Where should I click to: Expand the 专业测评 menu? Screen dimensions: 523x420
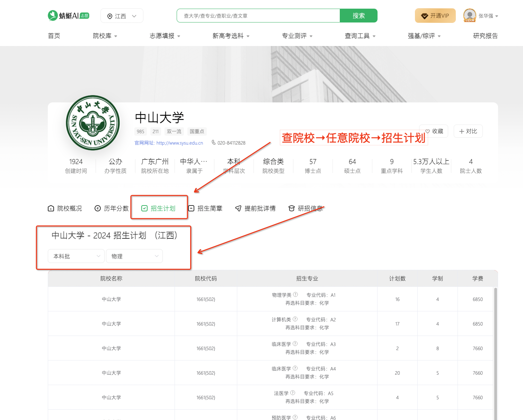[297, 36]
